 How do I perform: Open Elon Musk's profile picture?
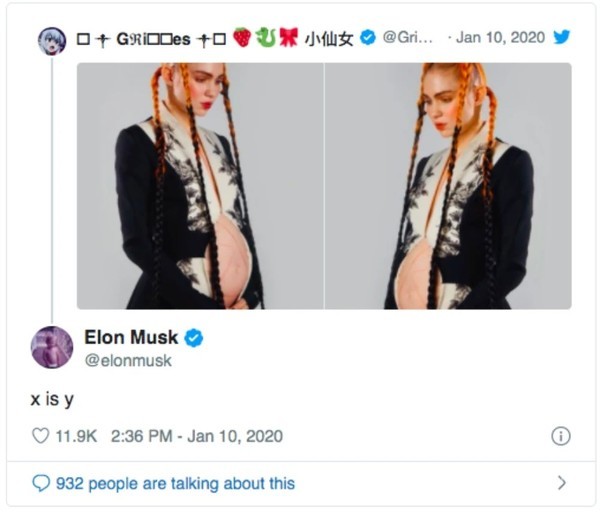click(52, 347)
